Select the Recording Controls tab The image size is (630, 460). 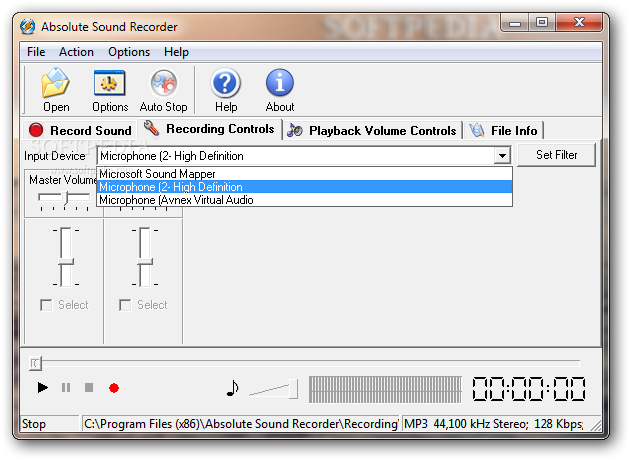point(209,129)
